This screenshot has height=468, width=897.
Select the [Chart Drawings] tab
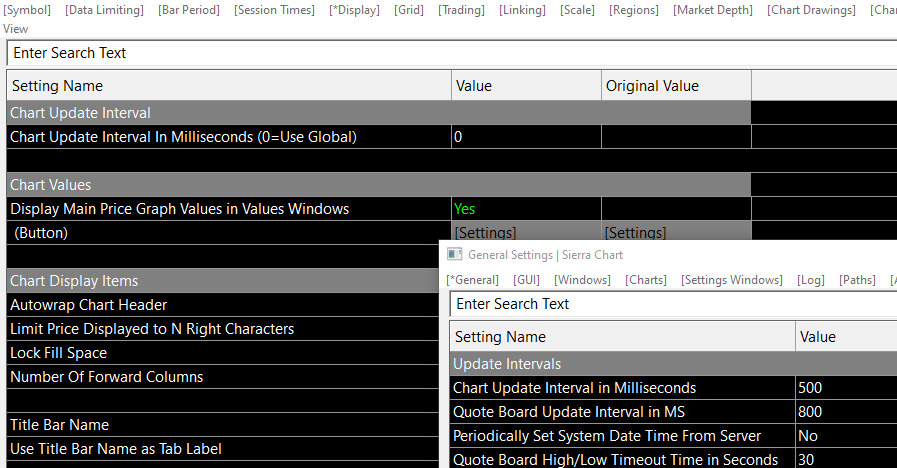811,10
